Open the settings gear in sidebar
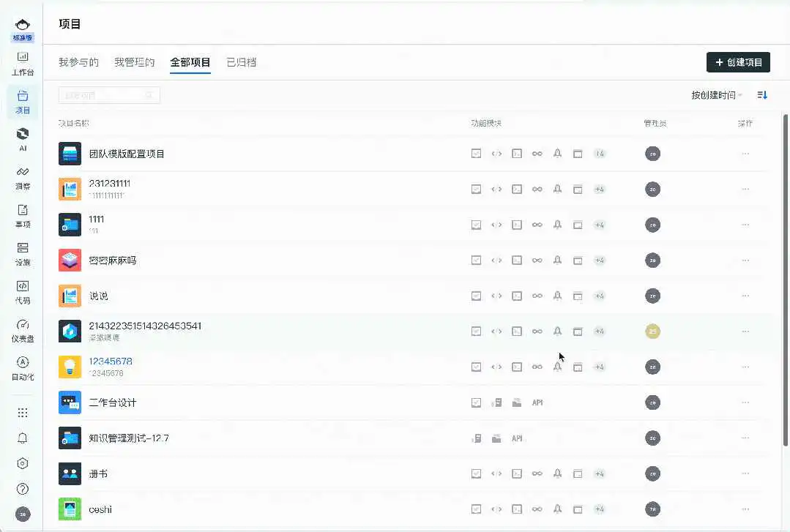Screen dimensions: 790x532 [23, 463]
